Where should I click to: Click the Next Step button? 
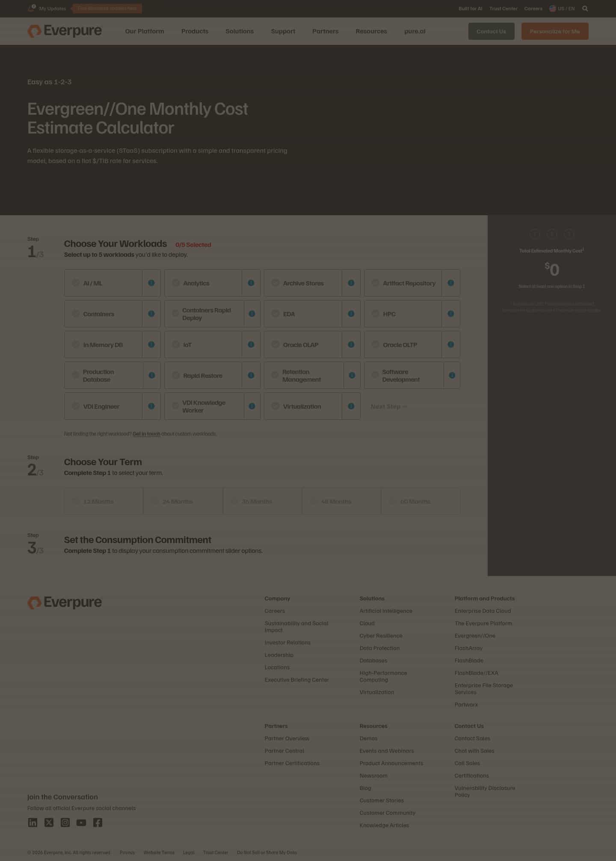pyautogui.click(x=389, y=406)
